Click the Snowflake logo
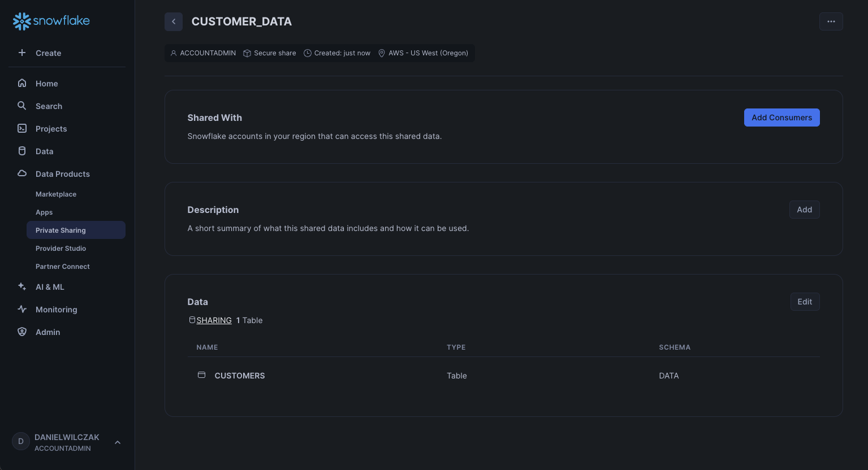The width and height of the screenshot is (868, 470). pos(51,21)
